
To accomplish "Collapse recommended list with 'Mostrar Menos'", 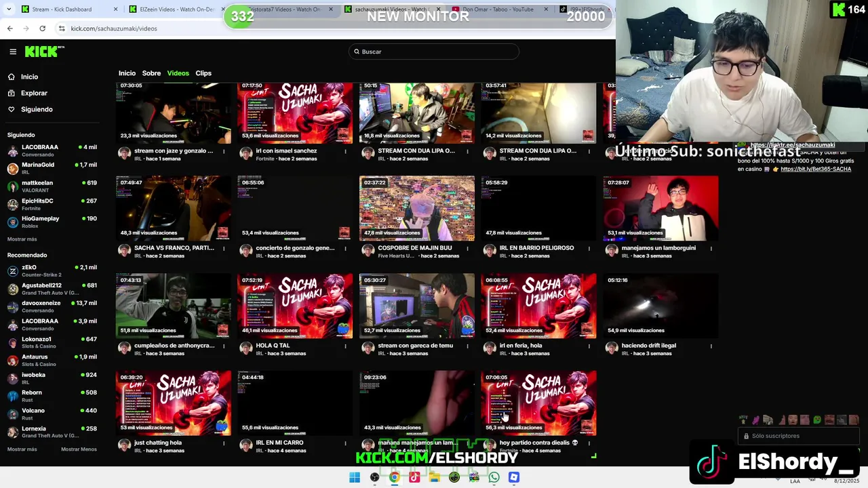I will (79, 449).
